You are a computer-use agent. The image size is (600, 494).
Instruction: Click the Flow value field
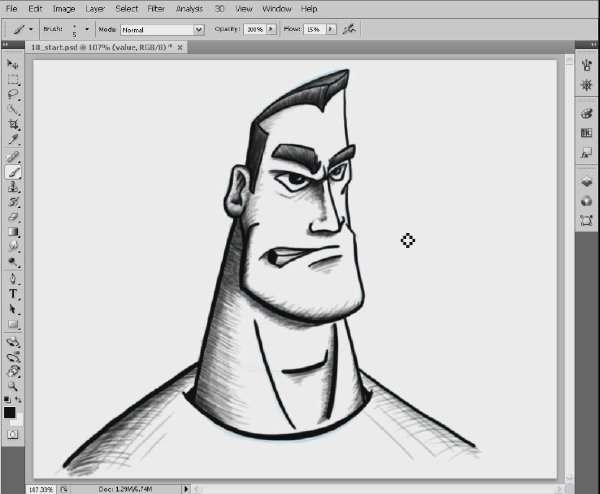coord(315,29)
